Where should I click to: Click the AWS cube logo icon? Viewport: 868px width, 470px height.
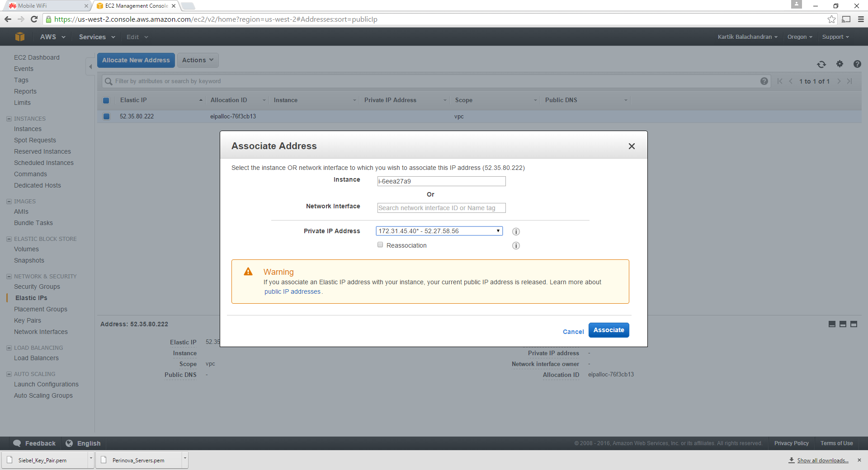19,37
